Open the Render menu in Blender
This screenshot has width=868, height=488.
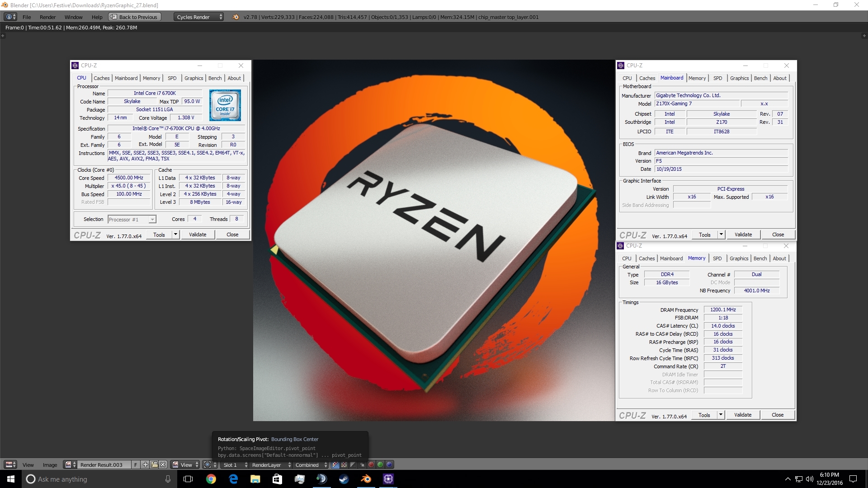pos(47,17)
